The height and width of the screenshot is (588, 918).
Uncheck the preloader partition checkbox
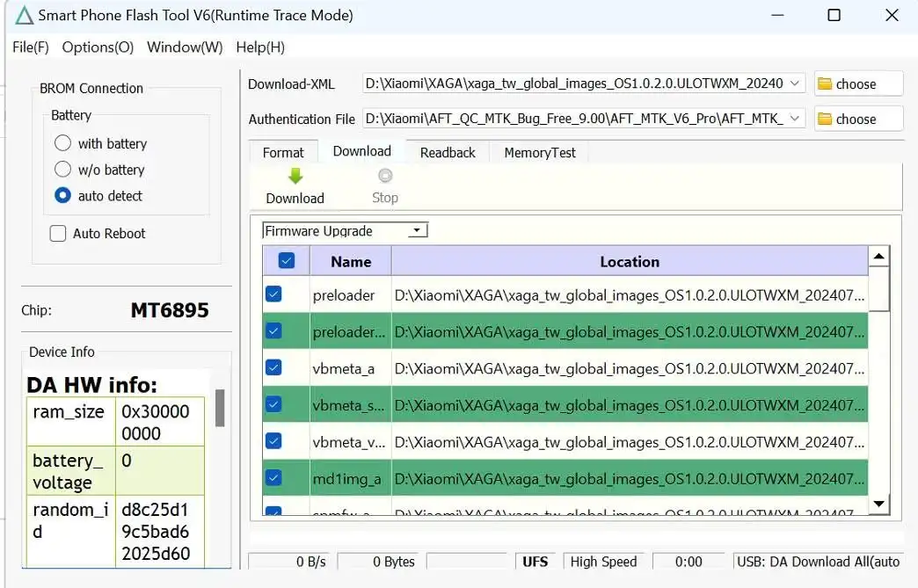(273, 294)
